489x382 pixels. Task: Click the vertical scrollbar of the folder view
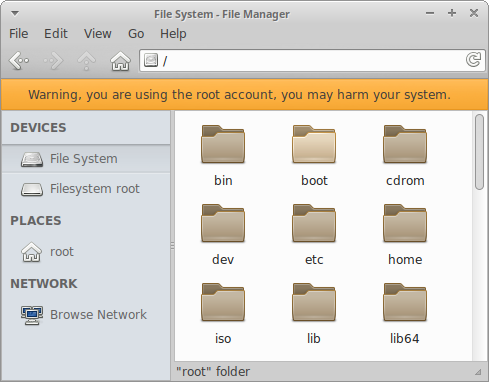coord(479,152)
